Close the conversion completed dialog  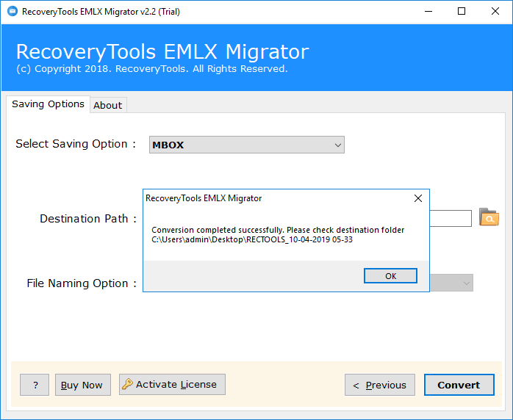click(x=417, y=198)
